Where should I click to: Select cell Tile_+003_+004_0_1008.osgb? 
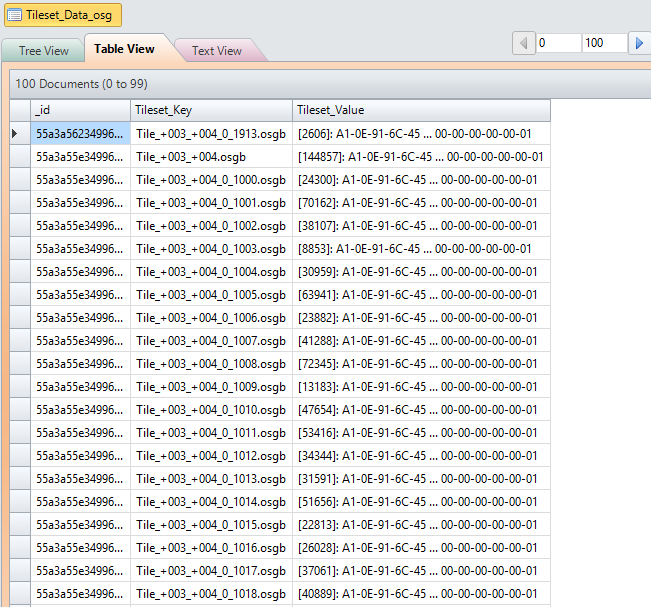click(212, 364)
